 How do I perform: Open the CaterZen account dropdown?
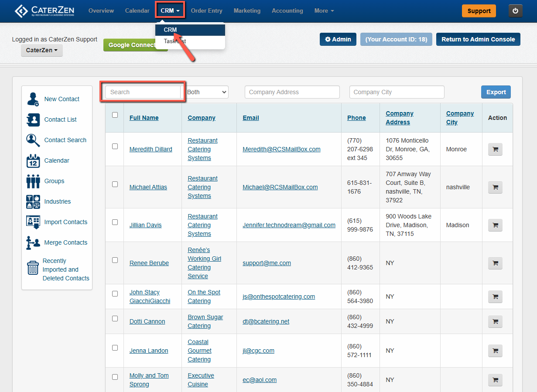(x=42, y=50)
